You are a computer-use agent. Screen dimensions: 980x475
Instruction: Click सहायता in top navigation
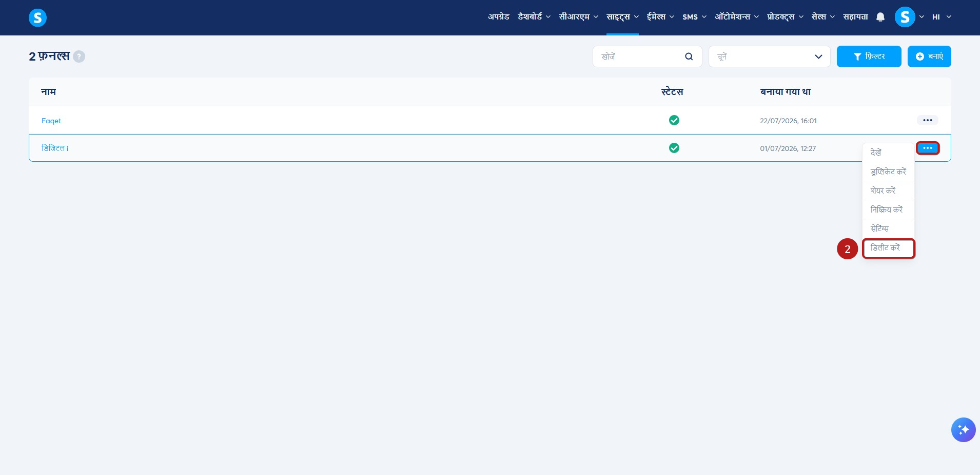click(855, 17)
